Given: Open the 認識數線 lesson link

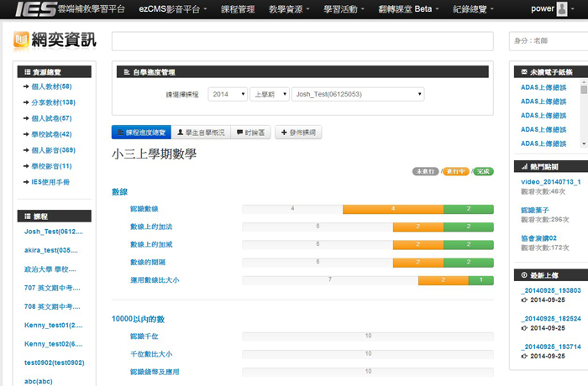Looking at the screenshot, I should tap(144, 209).
